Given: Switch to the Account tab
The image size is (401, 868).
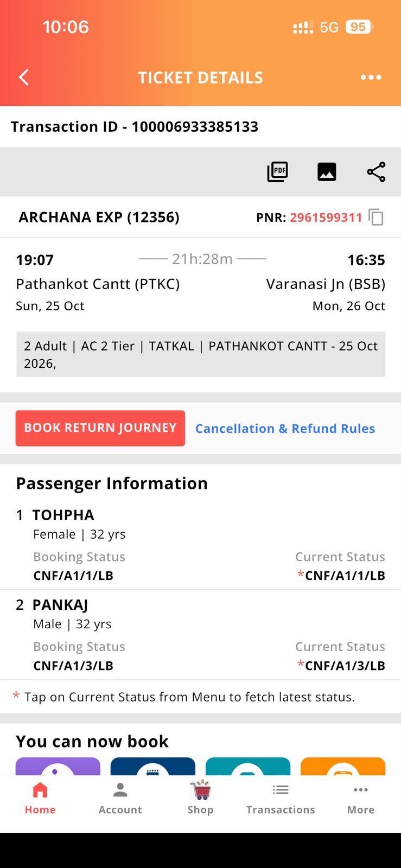Looking at the screenshot, I should pos(120,798).
